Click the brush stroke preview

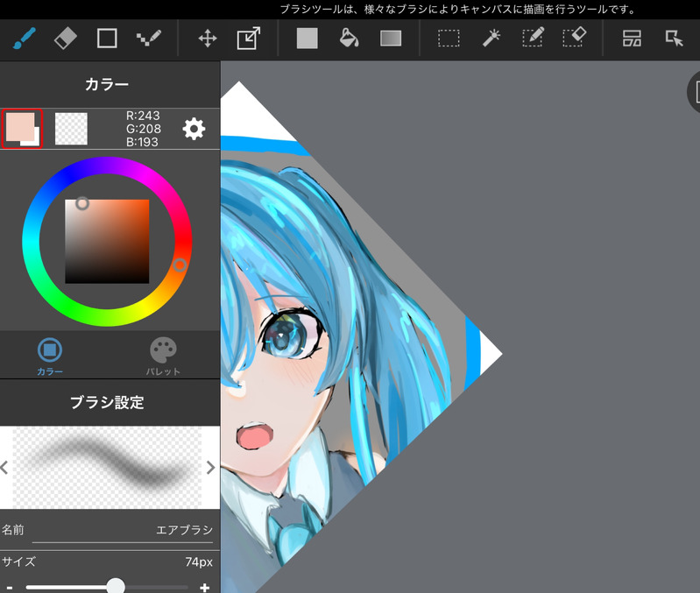click(x=107, y=468)
